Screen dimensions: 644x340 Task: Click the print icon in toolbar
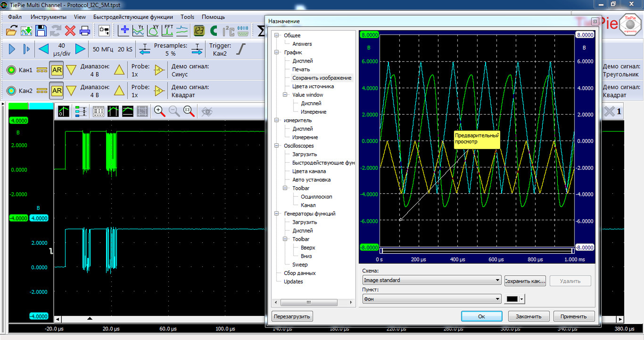85,31
